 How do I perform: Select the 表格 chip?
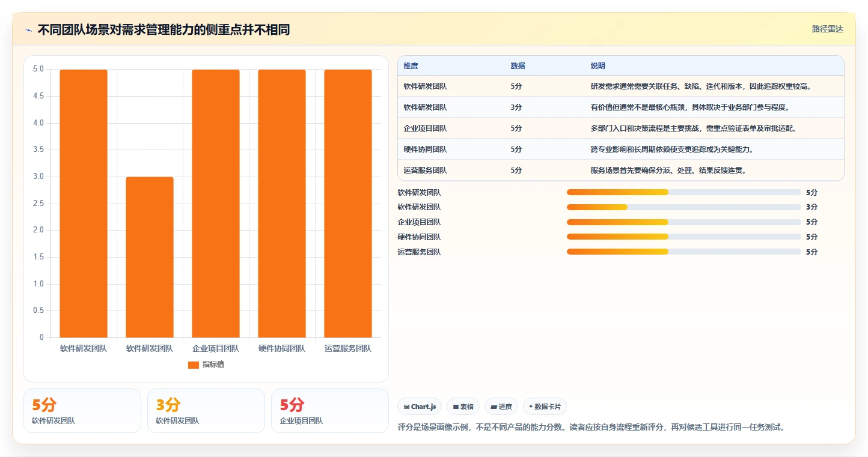pyautogui.click(x=463, y=407)
